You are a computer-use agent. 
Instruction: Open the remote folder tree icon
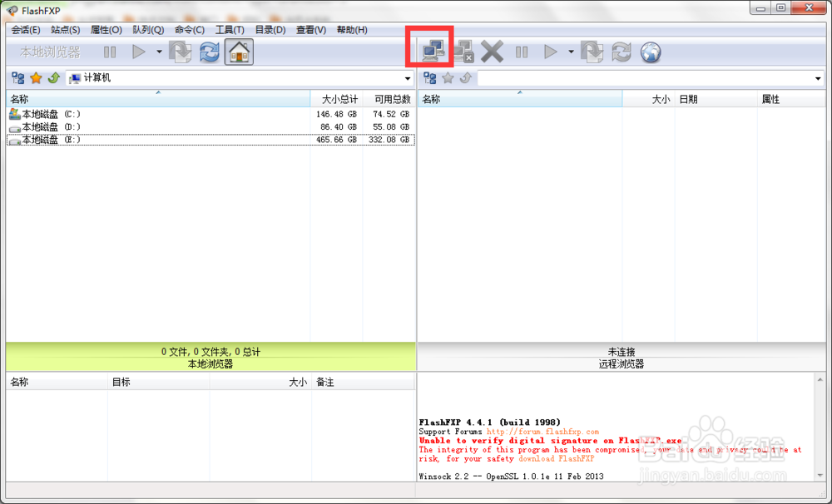[430, 78]
